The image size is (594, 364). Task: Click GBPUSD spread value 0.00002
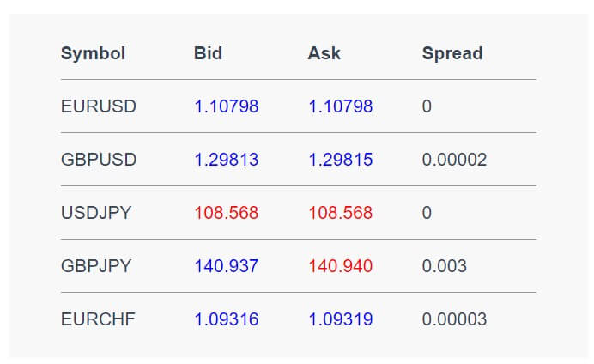(x=454, y=160)
